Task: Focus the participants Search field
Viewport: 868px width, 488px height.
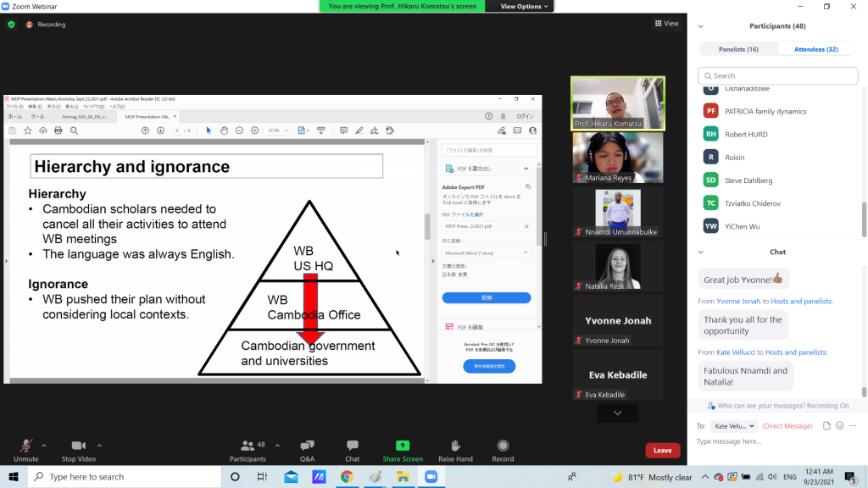Action: pyautogui.click(x=778, y=75)
